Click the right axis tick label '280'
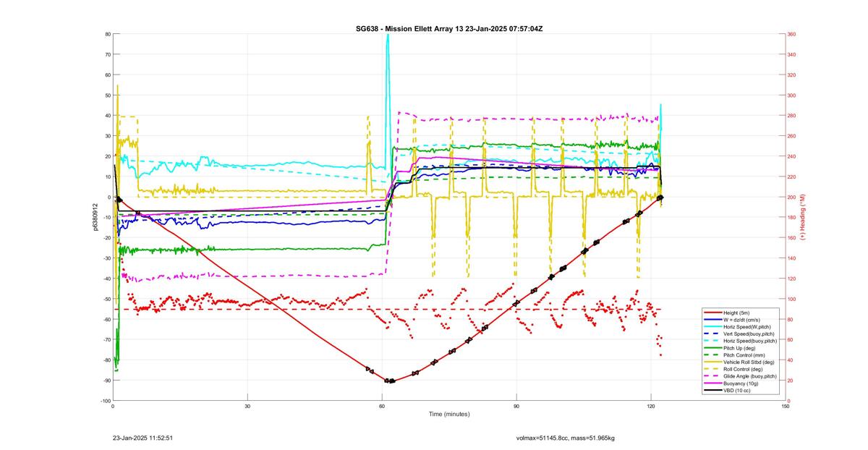Image resolution: width=868 pixels, height=450 pixels. tap(792, 116)
